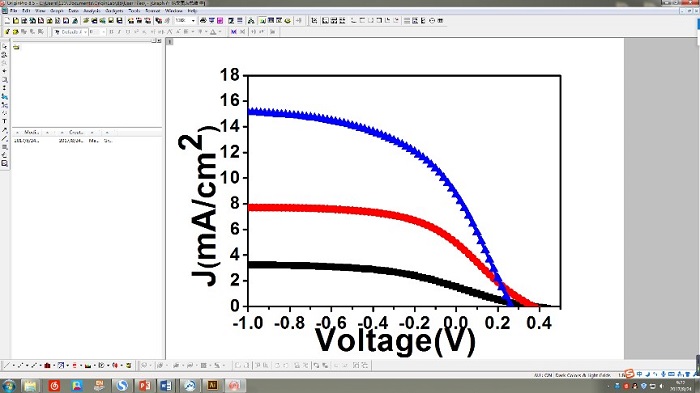Screen dimensions: 700x393
Task: Click the Slide Show toolbar icon
Action: [212, 21]
